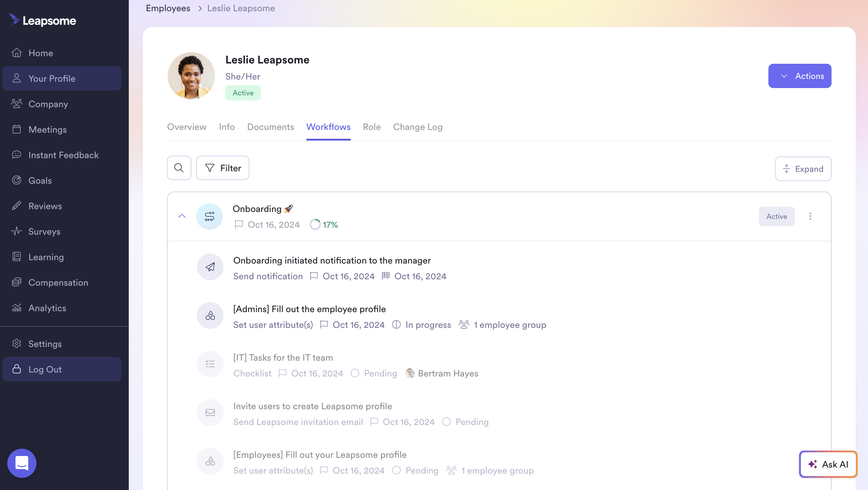Click Log Out
868x490 pixels.
(x=62, y=369)
